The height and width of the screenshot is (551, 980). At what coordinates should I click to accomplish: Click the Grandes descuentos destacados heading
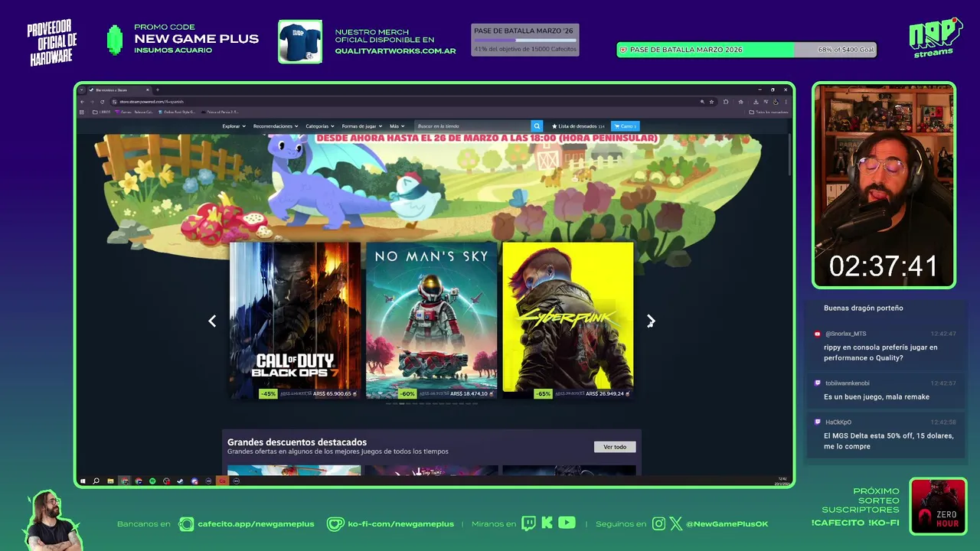[297, 442]
